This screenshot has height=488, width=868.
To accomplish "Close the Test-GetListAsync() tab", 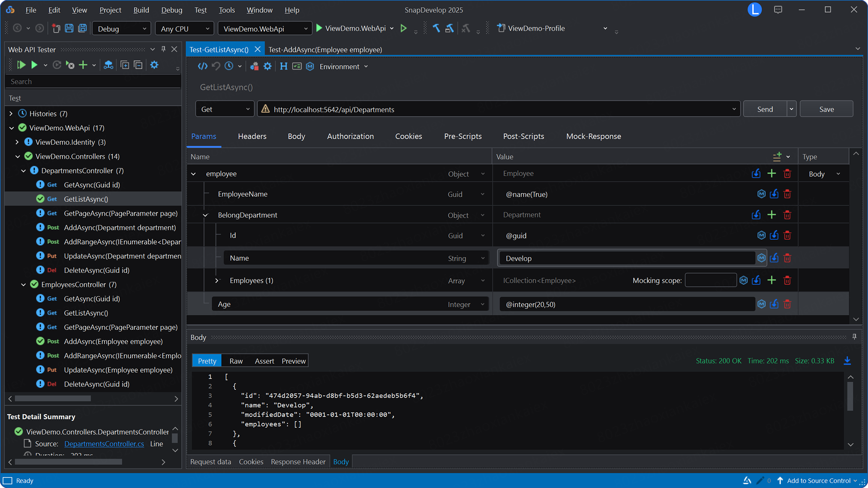I will (257, 49).
